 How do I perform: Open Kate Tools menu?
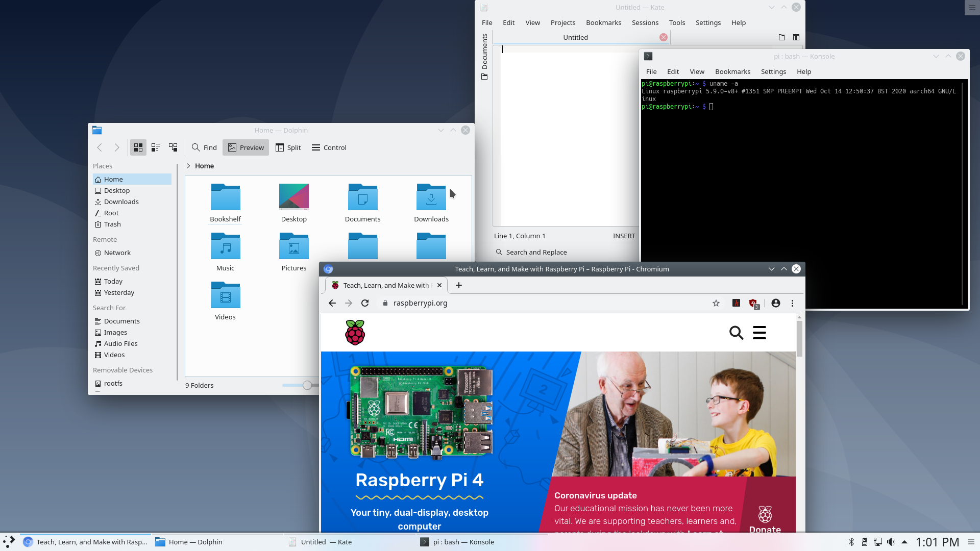point(677,22)
